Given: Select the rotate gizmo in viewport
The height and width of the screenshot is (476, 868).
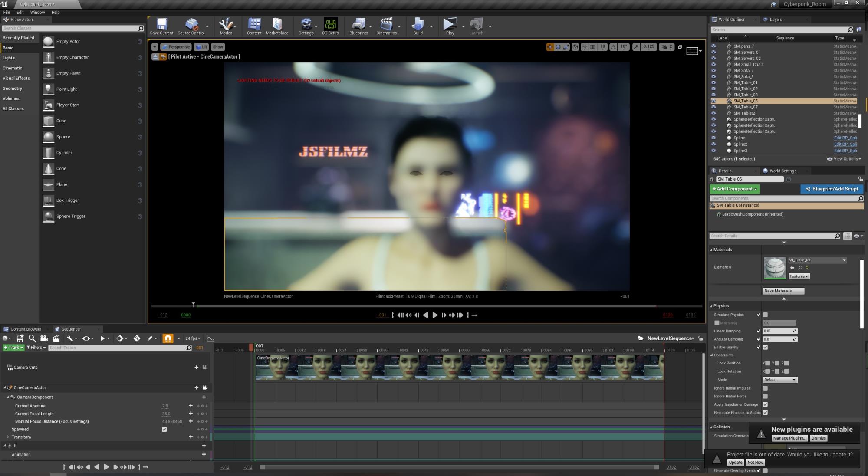Looking at the screenshot, I should (x=558, y=47).
